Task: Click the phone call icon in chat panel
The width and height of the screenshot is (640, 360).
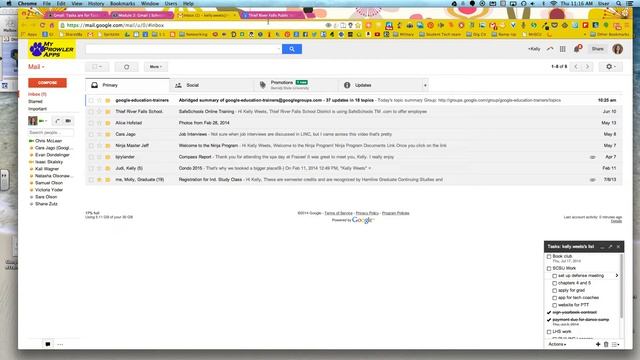Action: tap(58, 121)
